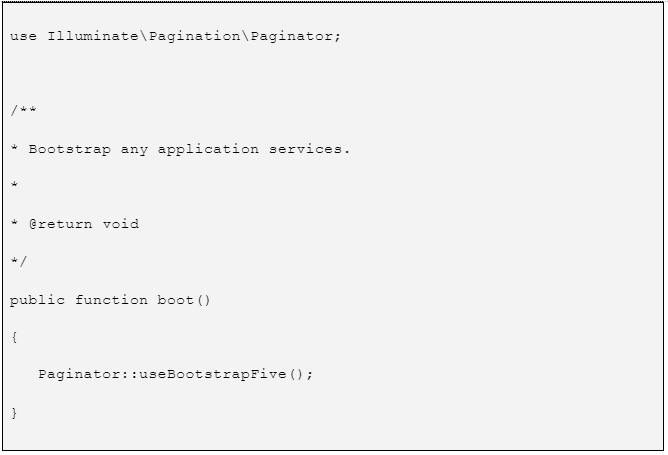Click "Pagination" in the namespace path
This screenshot has height=455, width=668.
coord(195,37)
